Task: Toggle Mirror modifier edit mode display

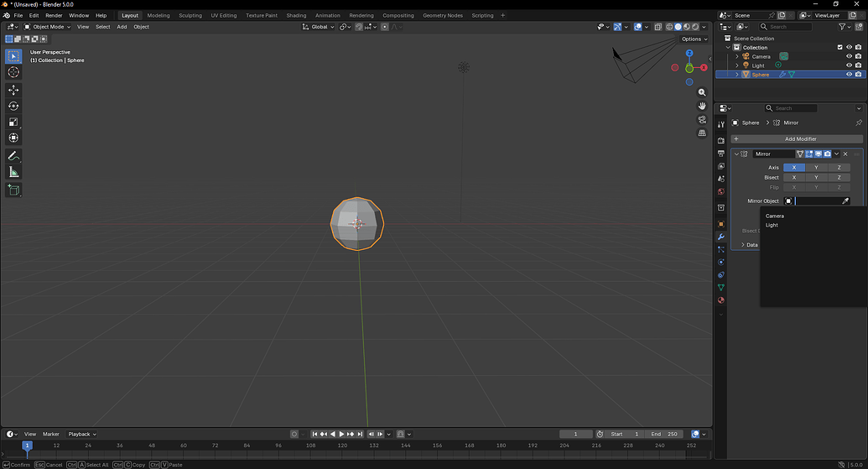Action: [x=808, y=154]
